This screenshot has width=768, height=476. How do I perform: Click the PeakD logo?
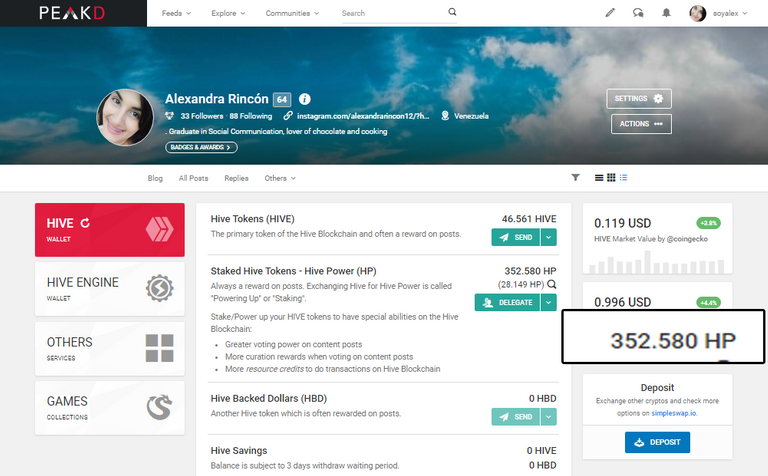tap(72, 13)
